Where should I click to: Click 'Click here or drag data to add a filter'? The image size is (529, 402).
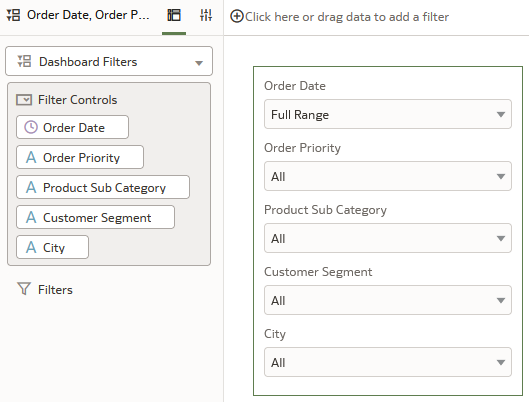[347, 17]
